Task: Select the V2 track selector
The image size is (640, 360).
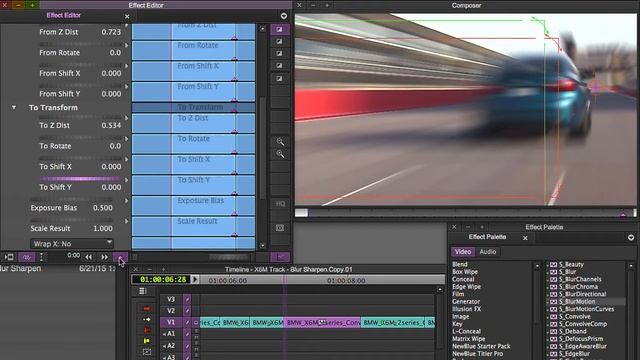Action: 171,311
